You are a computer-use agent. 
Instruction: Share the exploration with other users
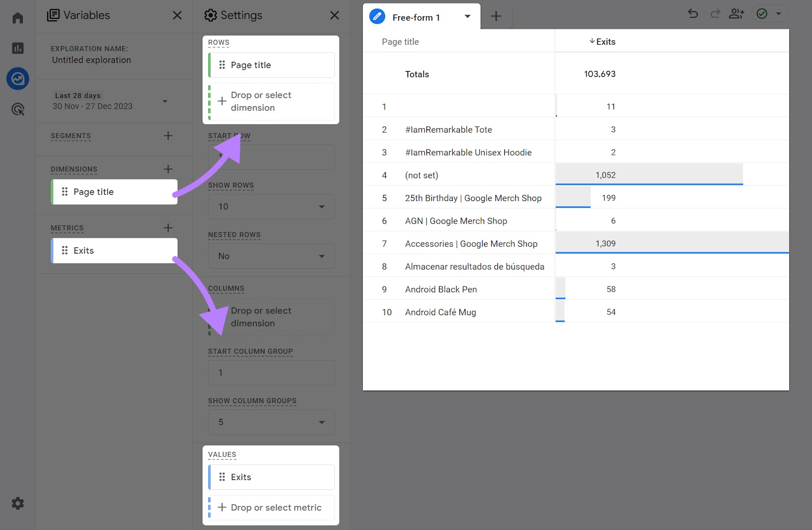(737, 14)
